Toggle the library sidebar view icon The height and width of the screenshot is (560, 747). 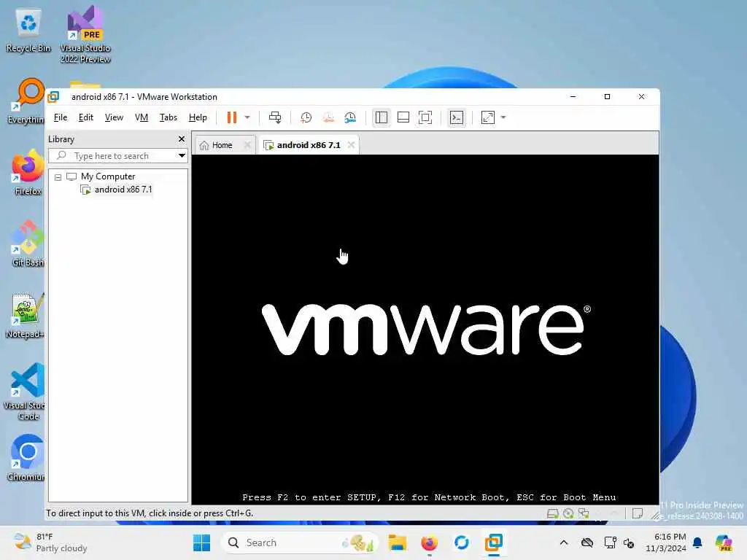(381, 117)
